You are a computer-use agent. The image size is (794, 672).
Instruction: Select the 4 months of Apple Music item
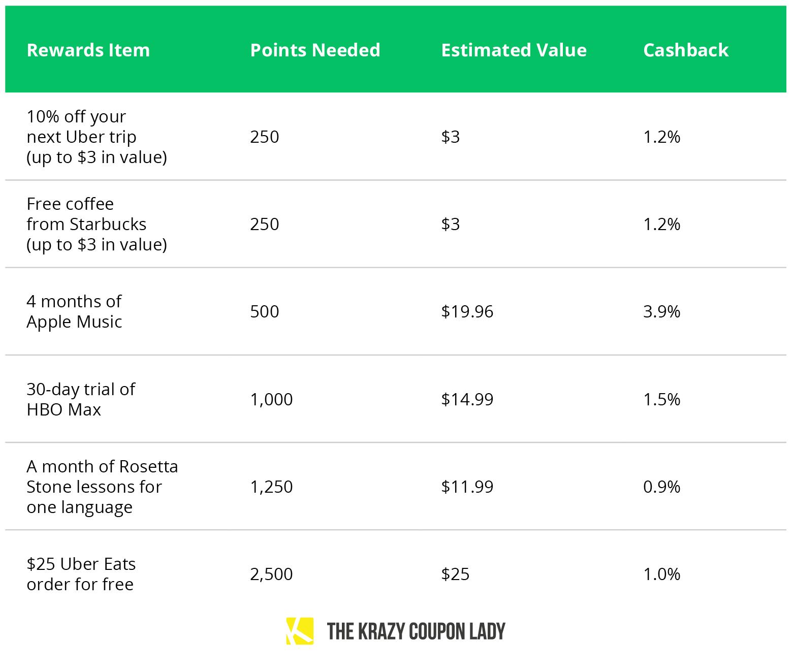point(74,311)
